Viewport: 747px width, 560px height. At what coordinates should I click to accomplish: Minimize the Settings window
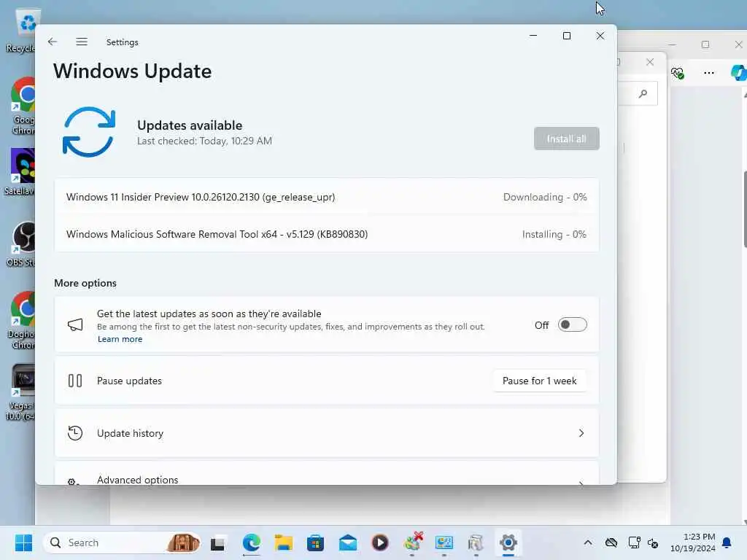pyautogui.click(x=533, y=36)
